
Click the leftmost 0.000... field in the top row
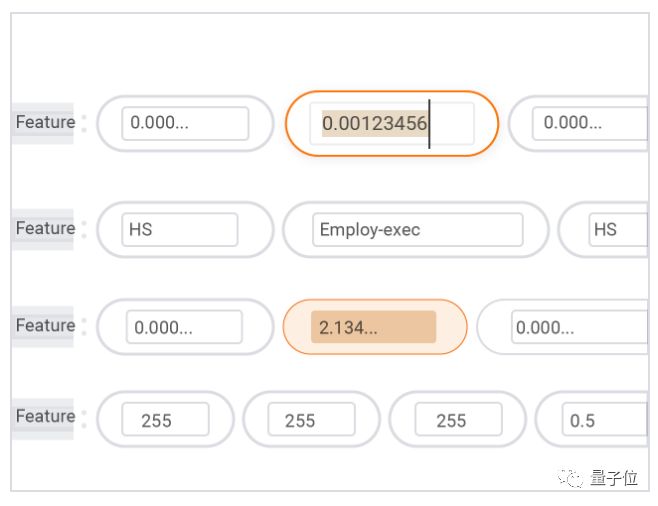185,123
